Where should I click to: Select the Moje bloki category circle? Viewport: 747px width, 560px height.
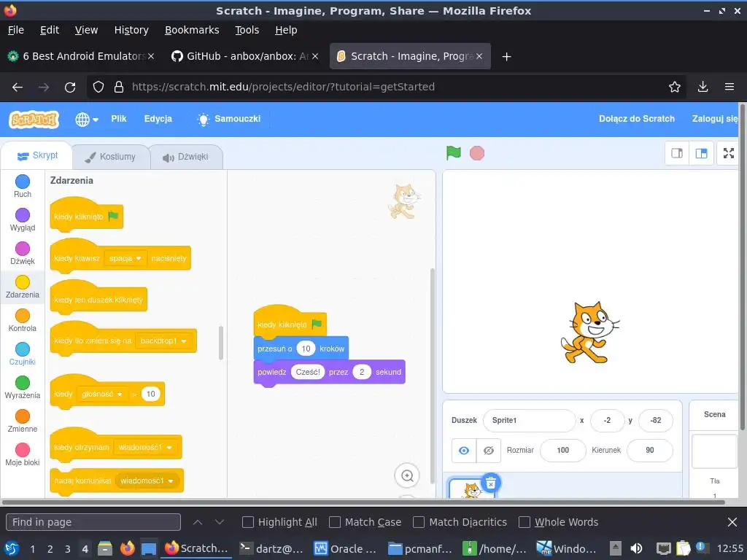click(x=23, y=450)
